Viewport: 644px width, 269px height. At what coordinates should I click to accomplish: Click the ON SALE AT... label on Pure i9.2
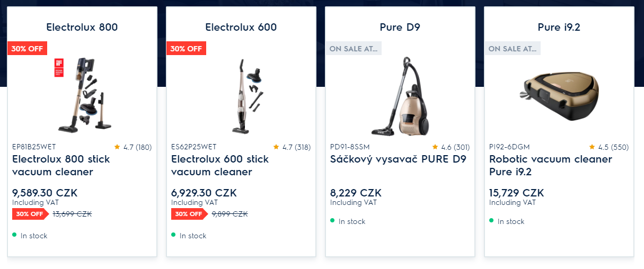coord(513,49)
